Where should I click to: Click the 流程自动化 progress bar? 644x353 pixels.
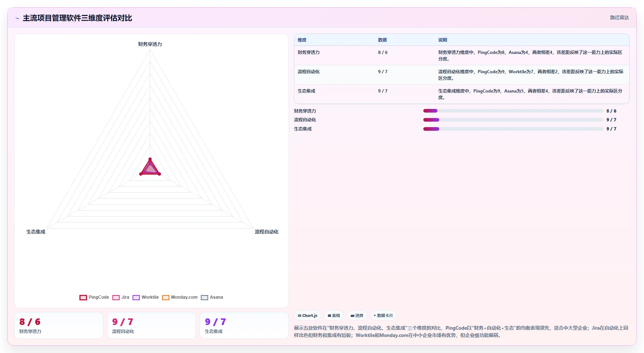[513, 120]
